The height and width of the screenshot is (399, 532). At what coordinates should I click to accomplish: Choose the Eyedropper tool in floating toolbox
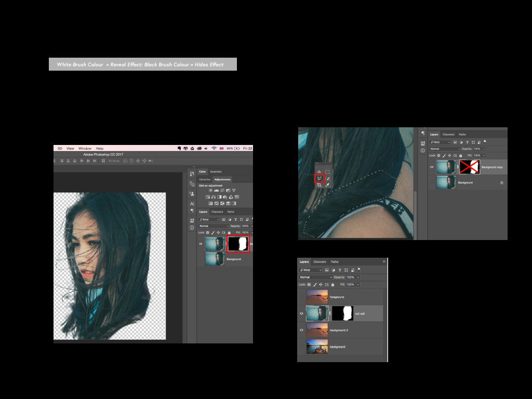[328, 185]
